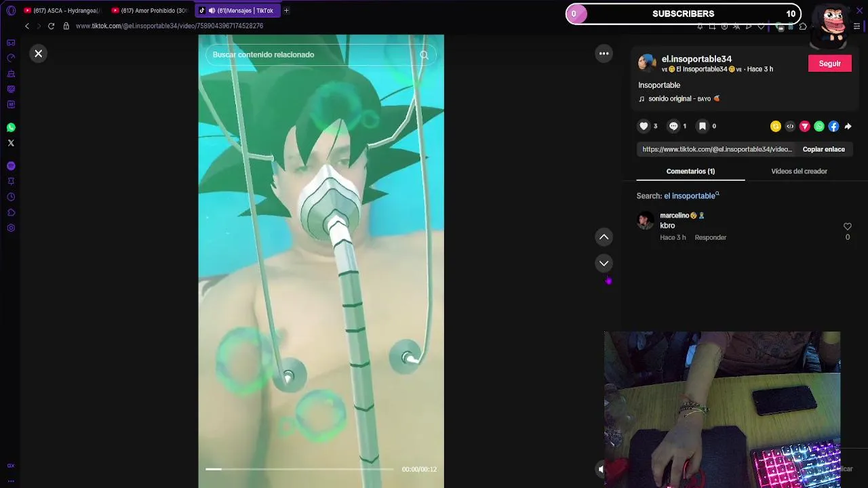Close the TikTok video viewer
This screenshot has height=488, width=868.
point(39,54)
